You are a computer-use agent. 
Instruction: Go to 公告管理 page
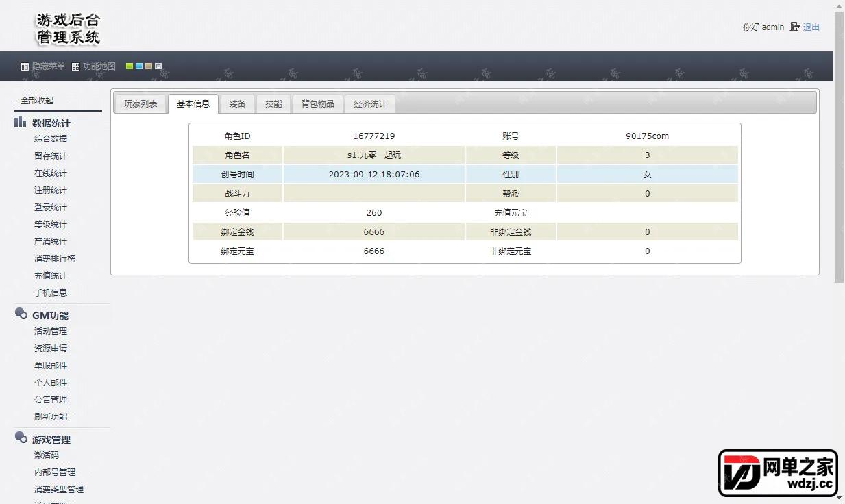(x=51, y=400)
